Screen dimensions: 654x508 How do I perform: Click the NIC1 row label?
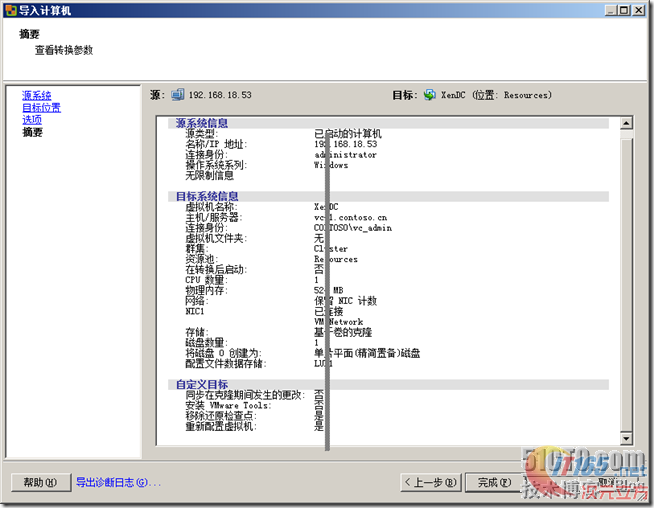pyautogui.click(x=194, y=311)
